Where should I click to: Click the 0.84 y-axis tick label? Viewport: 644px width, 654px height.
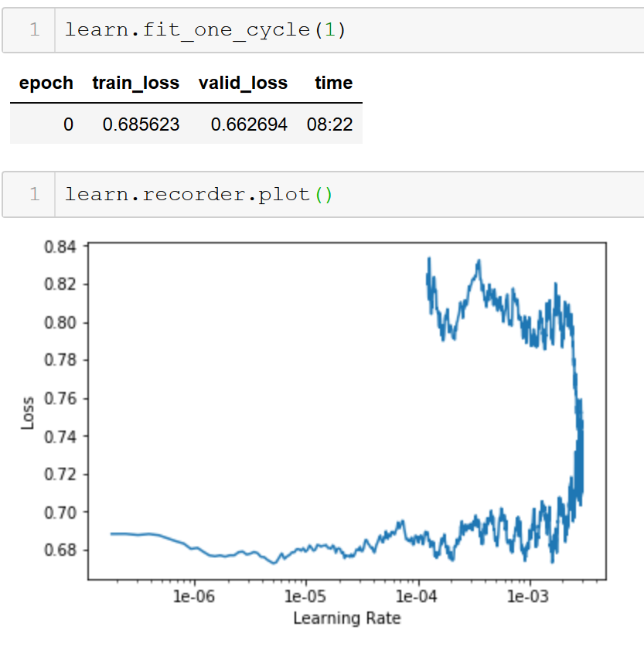[x=60, y=247]
